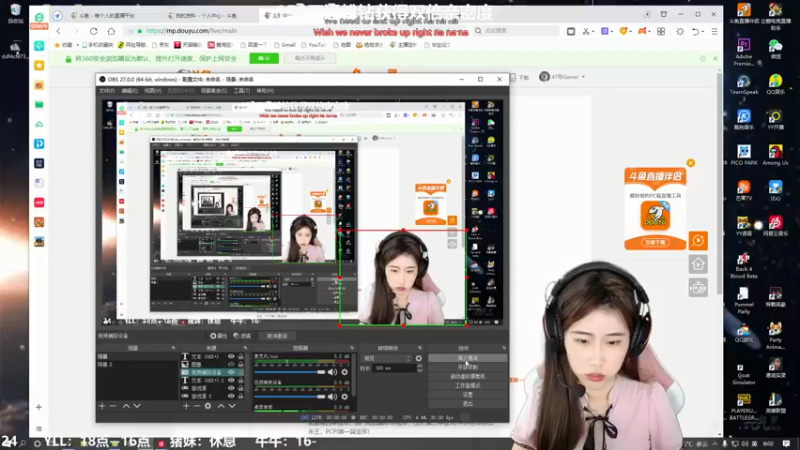The width and height of the screenshot is (800, 450).
Task: Click the browser back arrow
Action: coord(59,31)
